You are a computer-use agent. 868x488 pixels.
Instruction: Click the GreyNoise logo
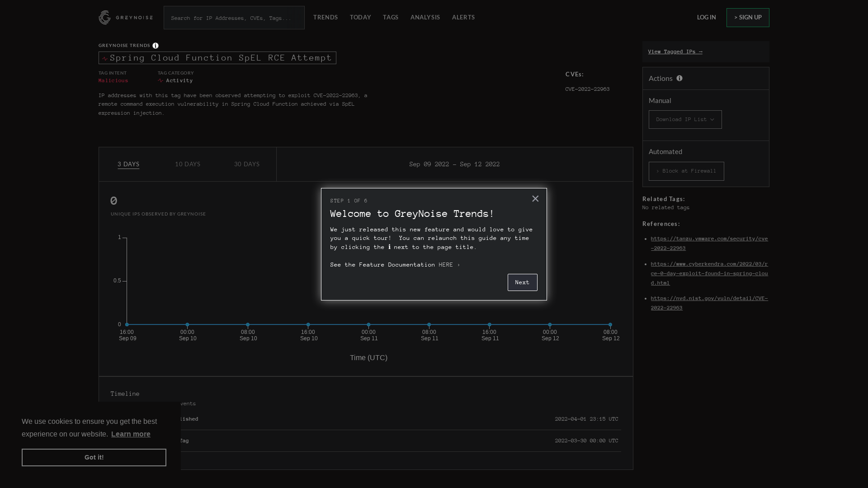(126, 18)
